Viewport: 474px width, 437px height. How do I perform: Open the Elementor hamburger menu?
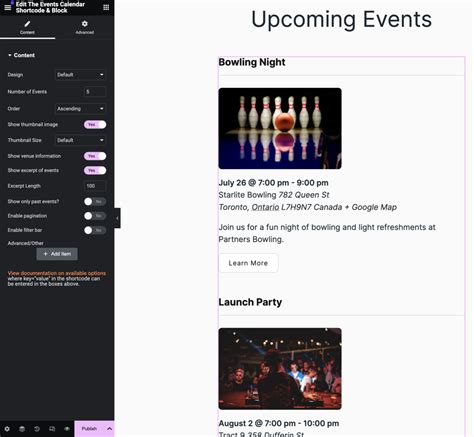(x=7, y=7)
